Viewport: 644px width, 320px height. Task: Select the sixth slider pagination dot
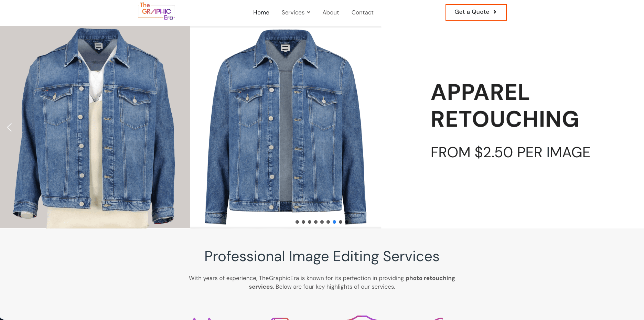click(328, 222)
